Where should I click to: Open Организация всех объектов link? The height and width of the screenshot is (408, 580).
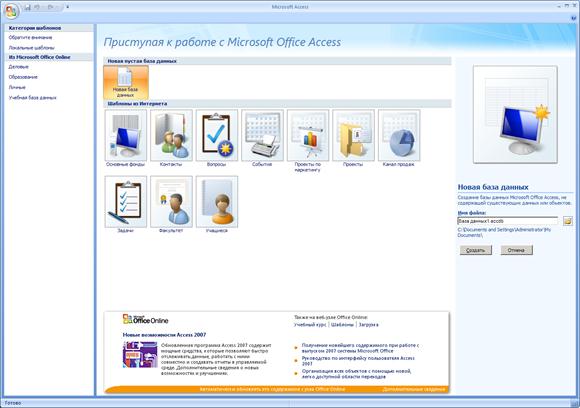point(356,374)
